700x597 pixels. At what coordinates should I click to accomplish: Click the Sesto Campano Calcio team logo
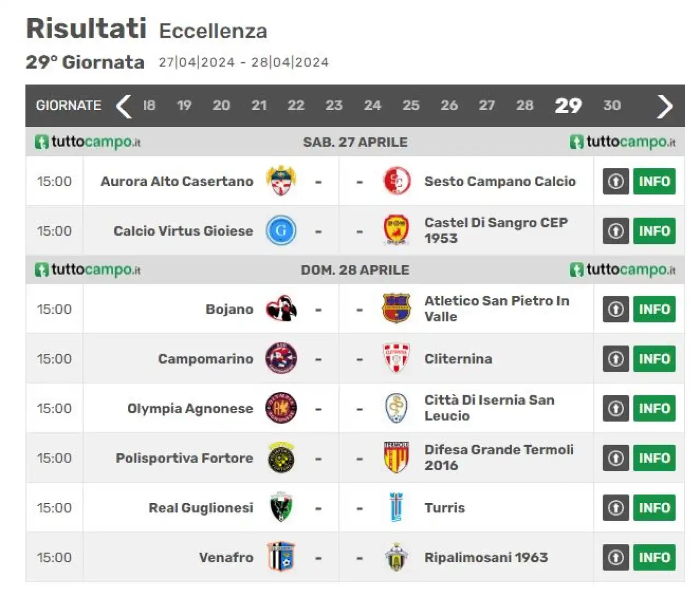396,181
